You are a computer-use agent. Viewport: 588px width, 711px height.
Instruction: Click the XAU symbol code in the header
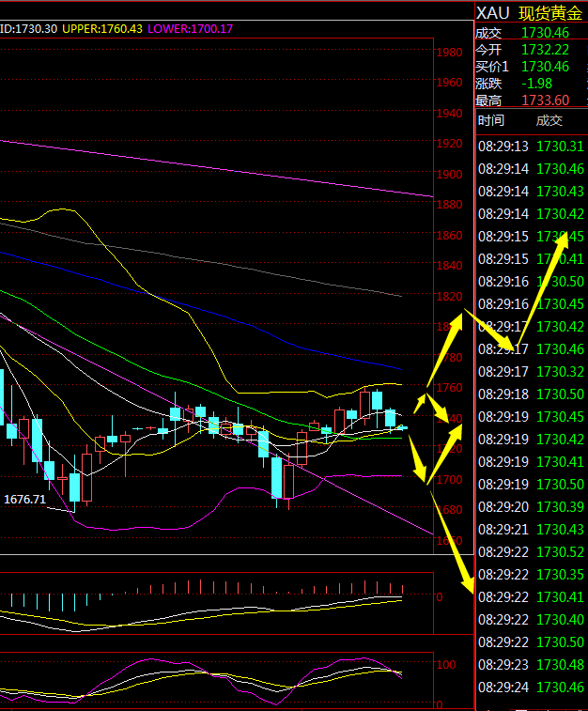click(x=493, y=13)
